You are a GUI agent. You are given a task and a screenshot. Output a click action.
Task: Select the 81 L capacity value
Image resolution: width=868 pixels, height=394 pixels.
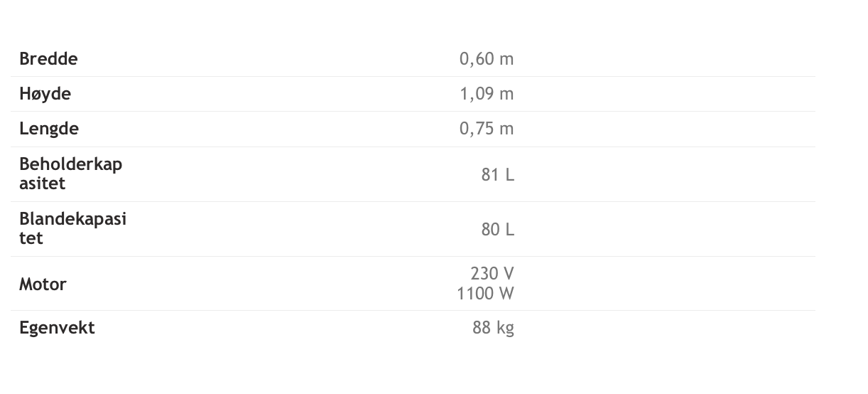click(497, 174)
